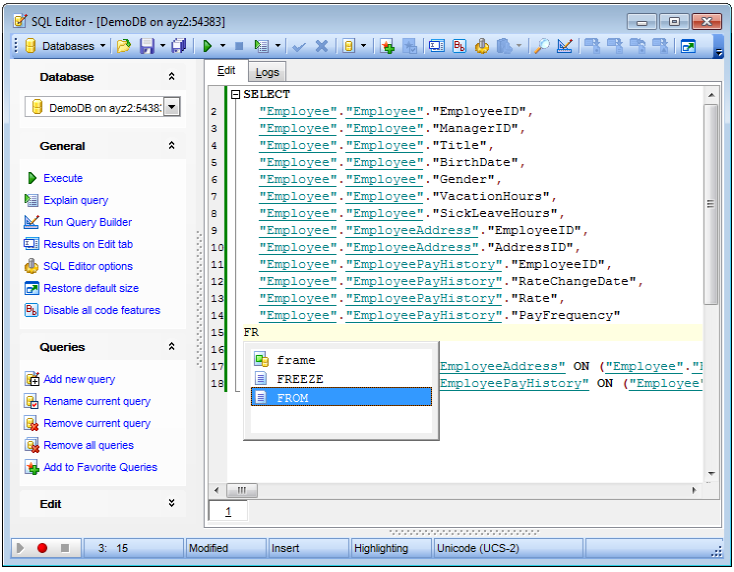This screenshot has height=572, width=734.
Task: Open the Databases toolbar menu
Action: (65, 46)
